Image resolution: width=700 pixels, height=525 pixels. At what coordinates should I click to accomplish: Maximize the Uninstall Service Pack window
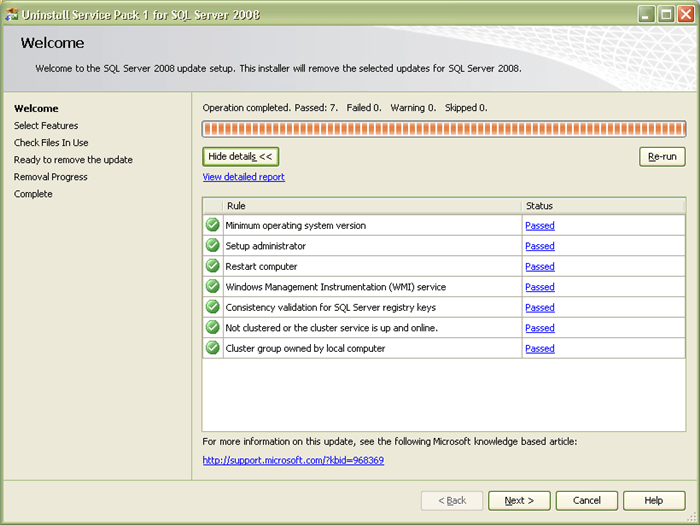point(666,14)
